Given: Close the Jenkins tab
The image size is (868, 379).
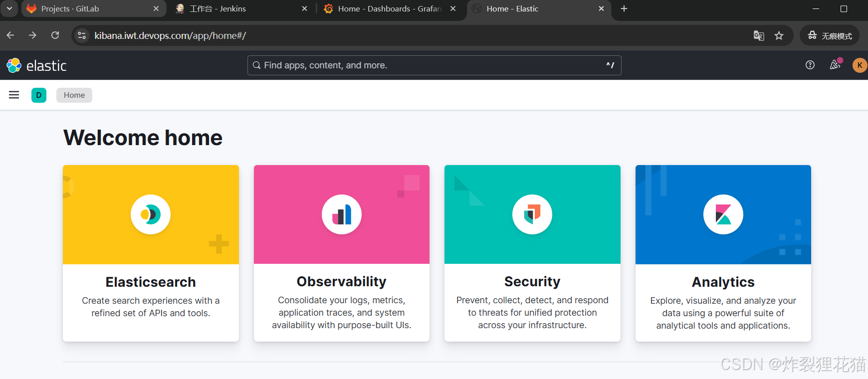Looking at the screenshot, I should tap(305, 8).
